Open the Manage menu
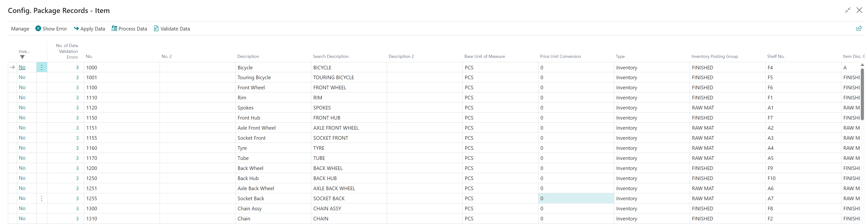This screenshot has width=868, height=224. coord(20,29)
